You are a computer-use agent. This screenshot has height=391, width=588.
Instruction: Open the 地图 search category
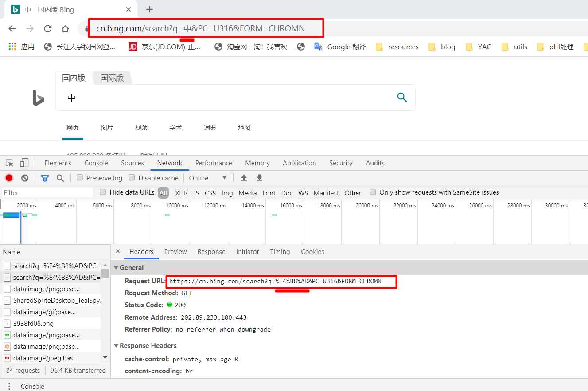tap(244, 128)
